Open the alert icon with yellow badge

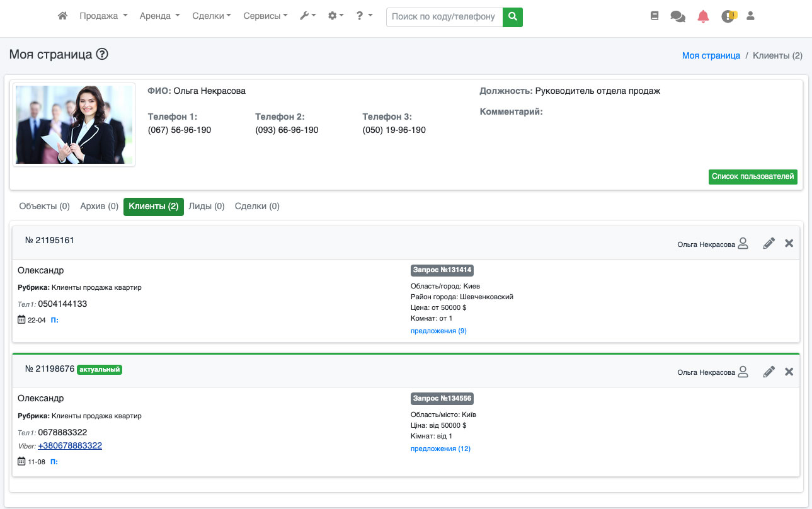point(728,16)
